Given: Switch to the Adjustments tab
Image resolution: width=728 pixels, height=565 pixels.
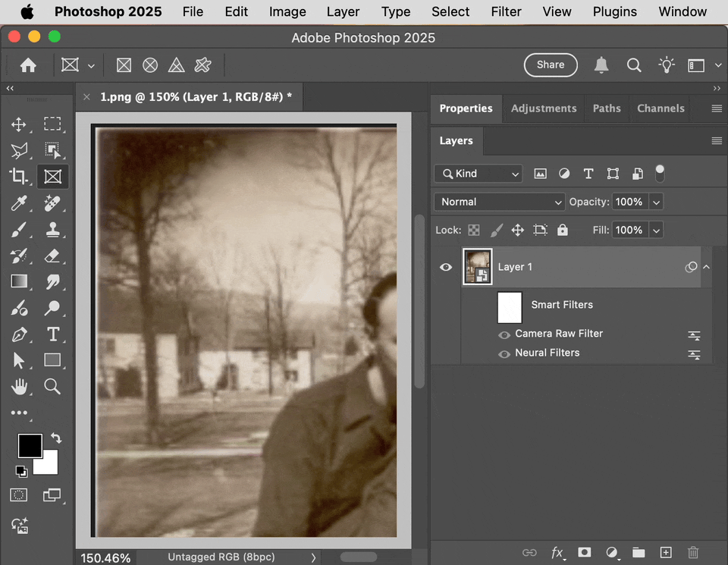Looking at the screenshot, I should (544, 108).
